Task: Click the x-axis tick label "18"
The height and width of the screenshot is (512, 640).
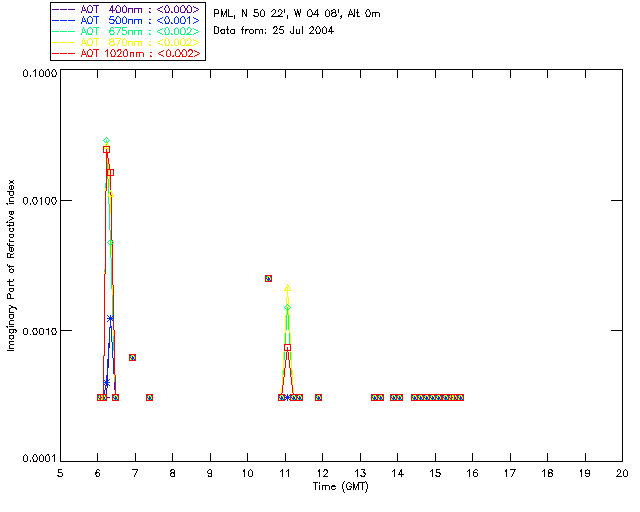Action: [x=547, y=473]
